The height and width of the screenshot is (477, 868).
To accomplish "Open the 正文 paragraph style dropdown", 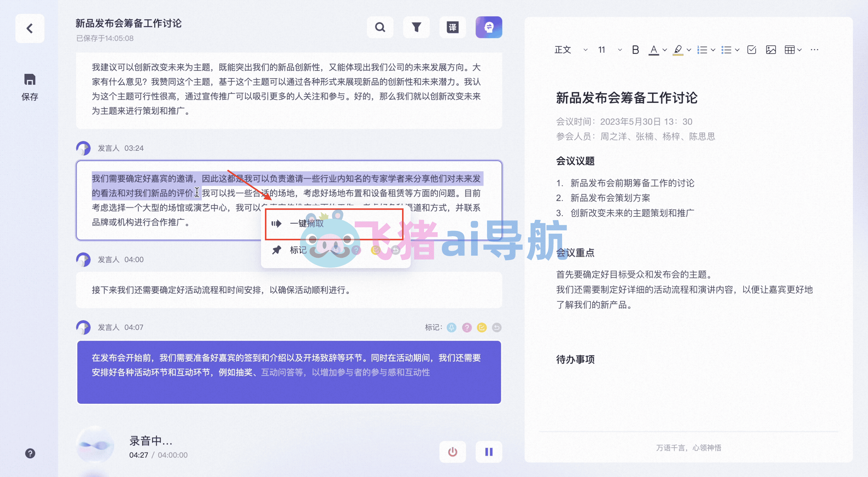I will click(571, 50).
